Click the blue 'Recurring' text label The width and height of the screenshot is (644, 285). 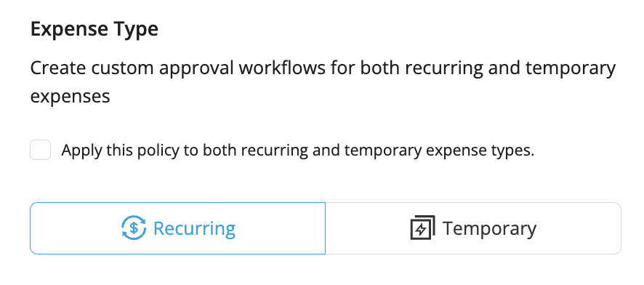(x=194, y=228)
